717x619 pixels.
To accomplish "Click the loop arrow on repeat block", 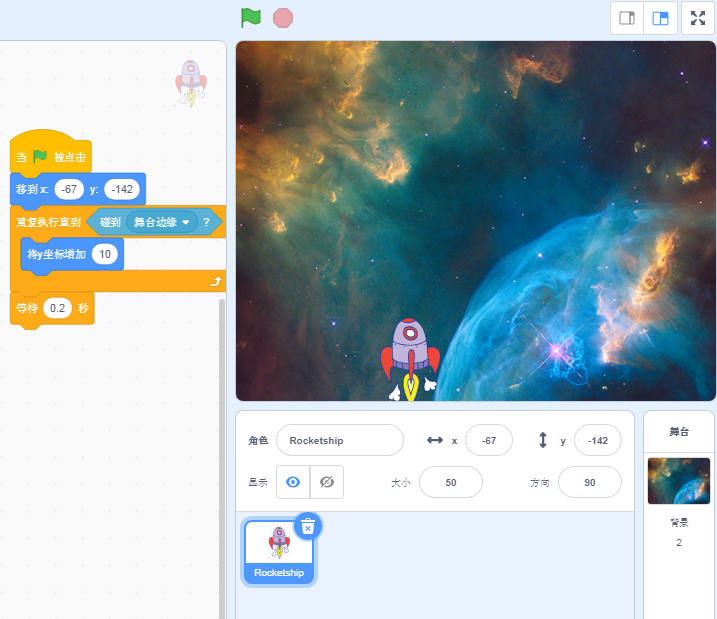I will pyautogui.click(x=215, y=282).
